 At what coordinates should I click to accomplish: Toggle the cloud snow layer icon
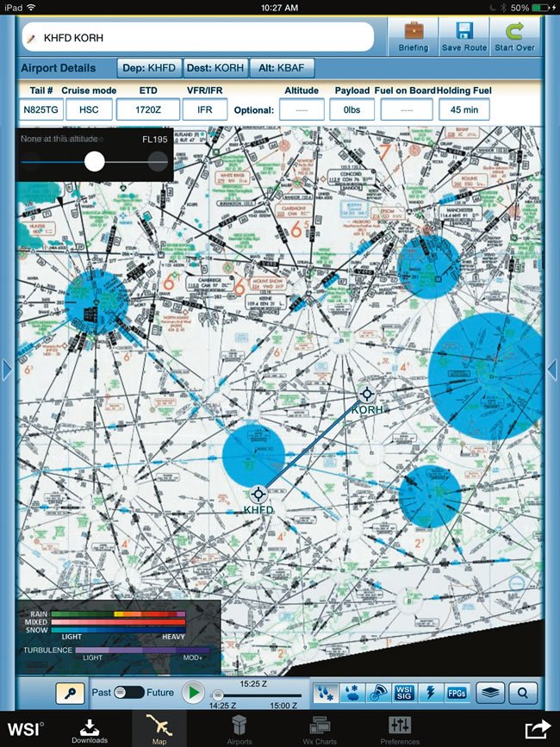[x=352, y=693]
